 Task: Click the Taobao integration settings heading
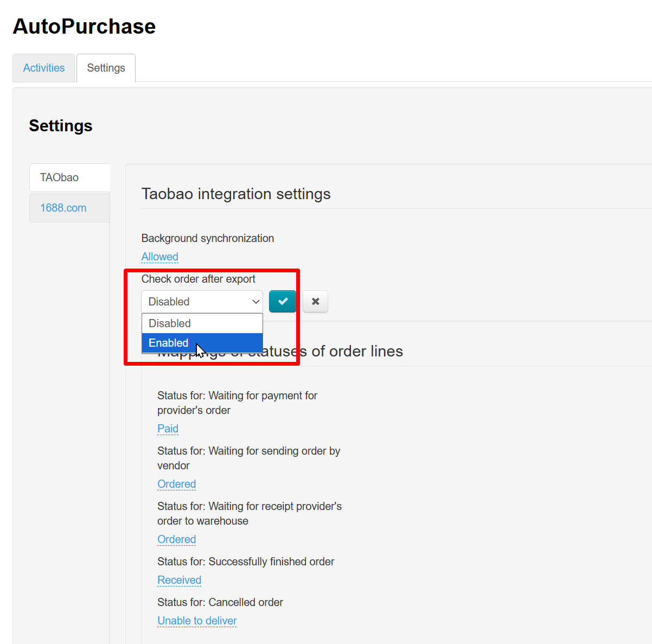click(x=235, y=194)
